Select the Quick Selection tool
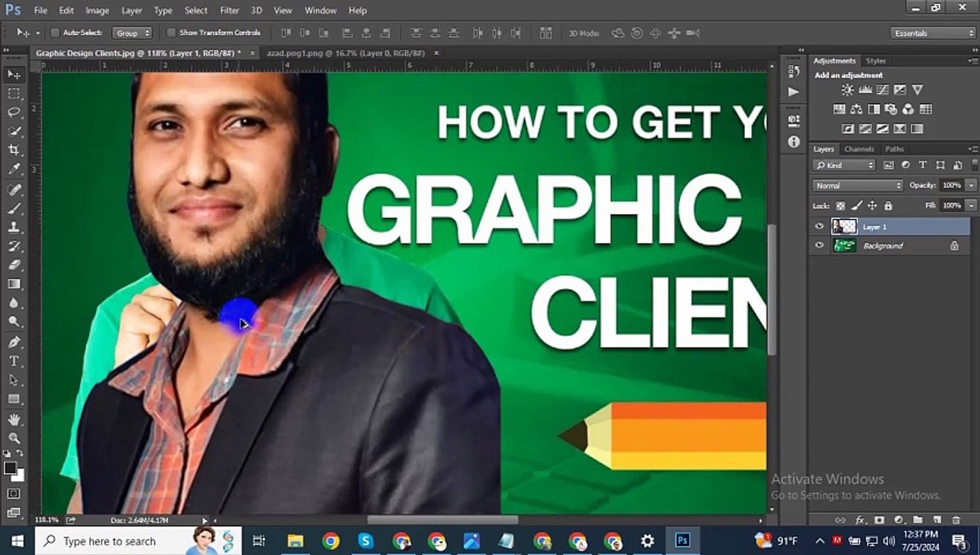Viewport: 980px width, 555px height. coord(14,132)
